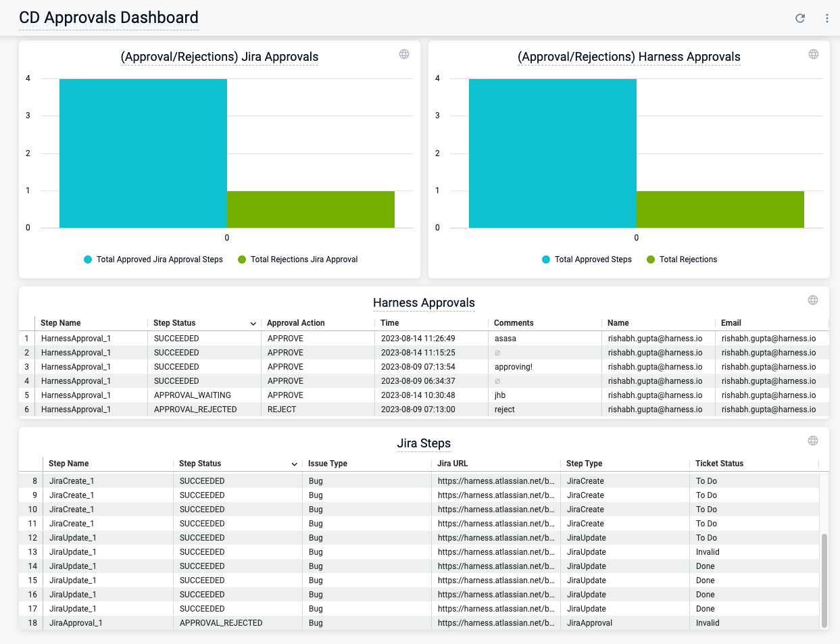Click globe icon on Harness Approvals chart

[x=814, y=54]
